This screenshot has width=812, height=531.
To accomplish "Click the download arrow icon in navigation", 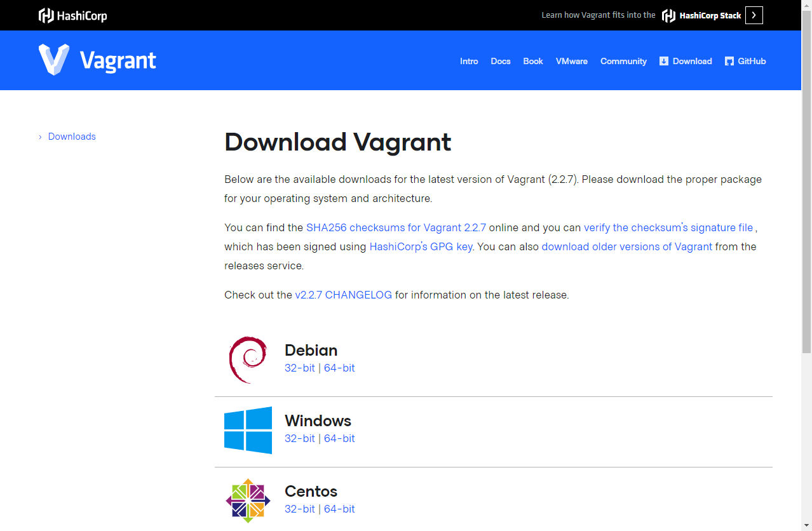I will pos(664,61).
